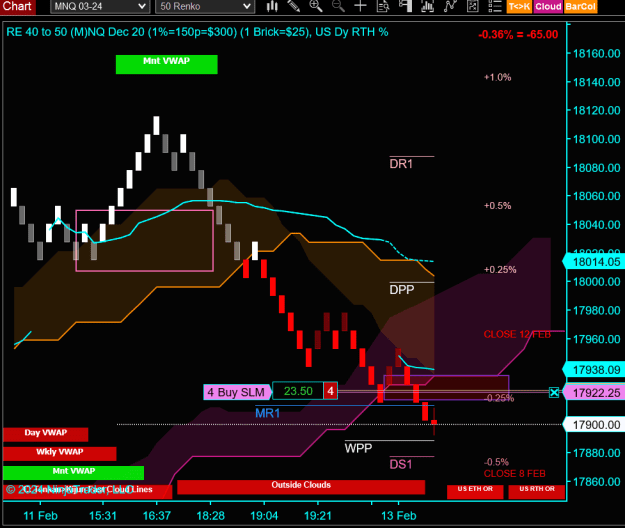Click the 18014.05 cyan price marker

tap(594, 262)
